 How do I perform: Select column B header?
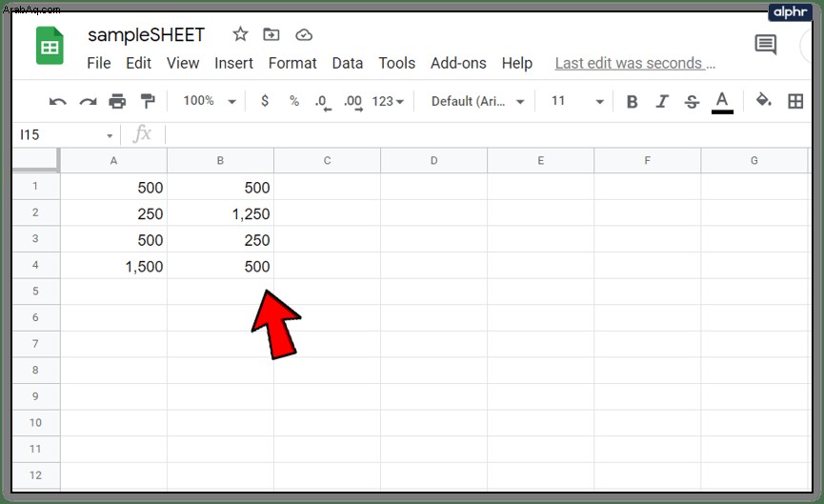[x=220, y=160]
